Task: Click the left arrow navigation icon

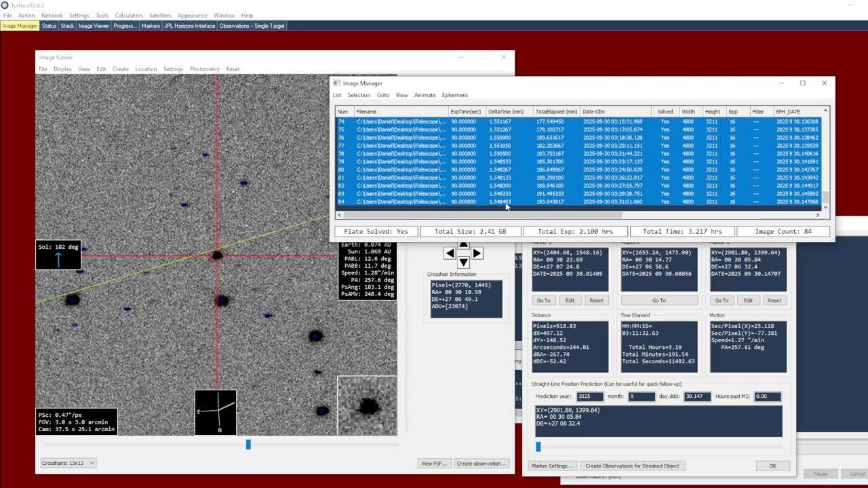Action: [x=449, y=253]
